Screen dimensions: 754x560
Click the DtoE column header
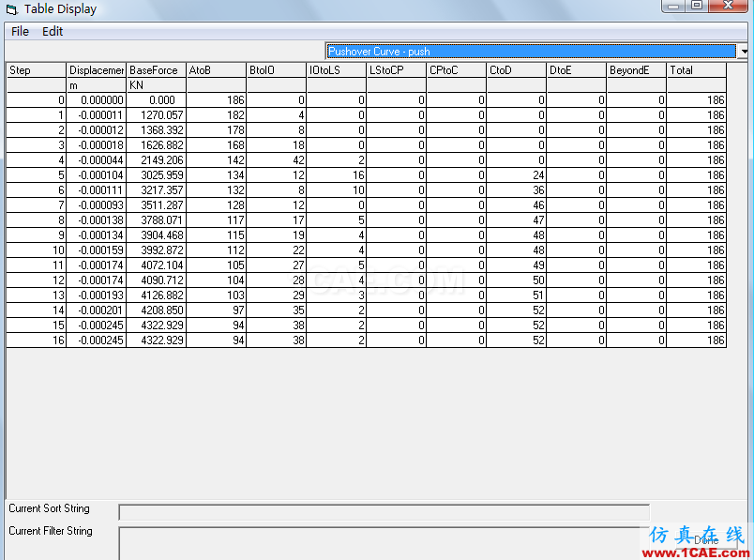[x=577, y=70]
